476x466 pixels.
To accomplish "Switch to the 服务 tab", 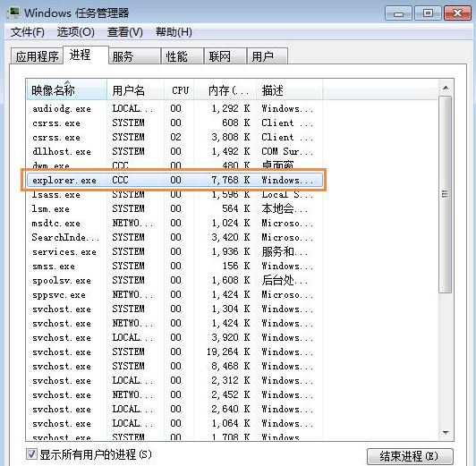I will [x=134, y=56].
